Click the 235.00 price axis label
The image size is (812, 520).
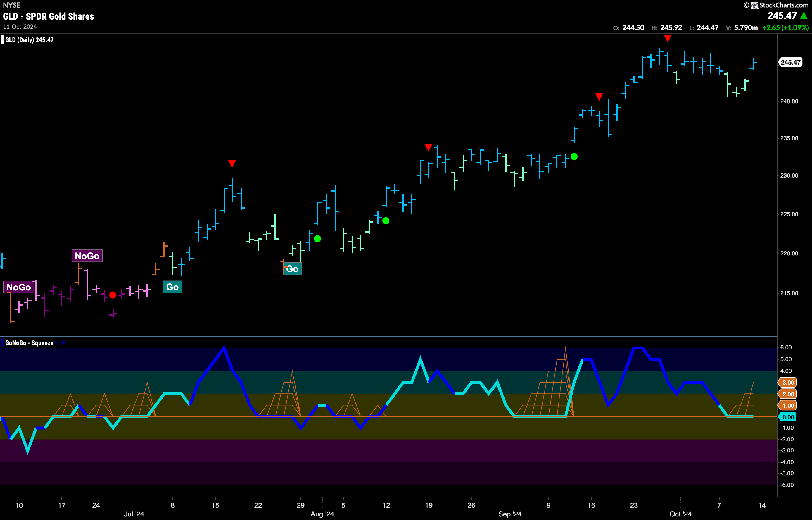pos(789,138)
